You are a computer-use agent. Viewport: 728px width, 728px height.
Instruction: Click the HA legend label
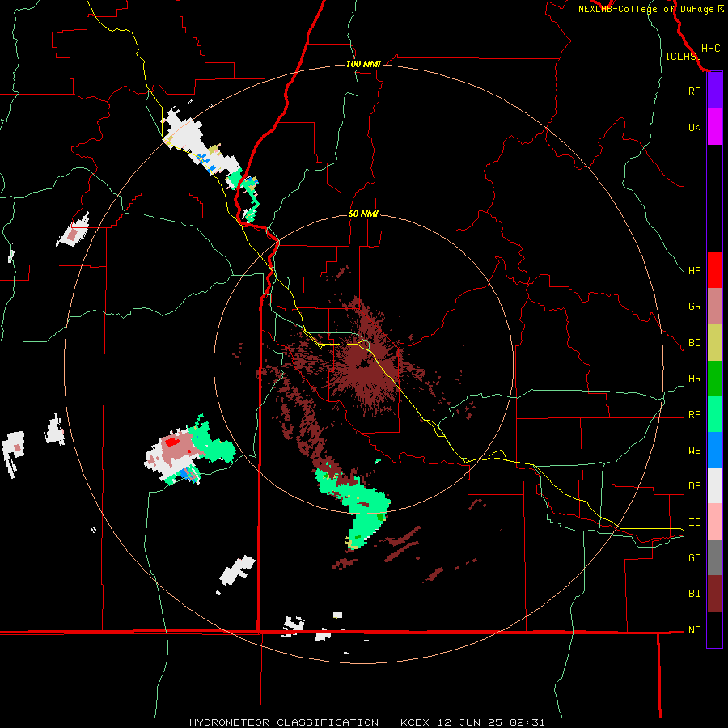[694, 270]
